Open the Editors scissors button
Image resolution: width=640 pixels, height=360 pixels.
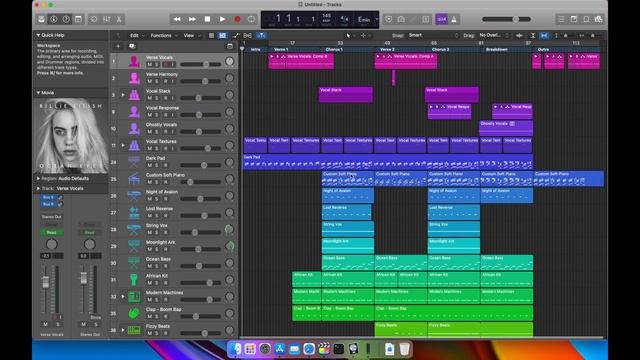pos(119,19)
